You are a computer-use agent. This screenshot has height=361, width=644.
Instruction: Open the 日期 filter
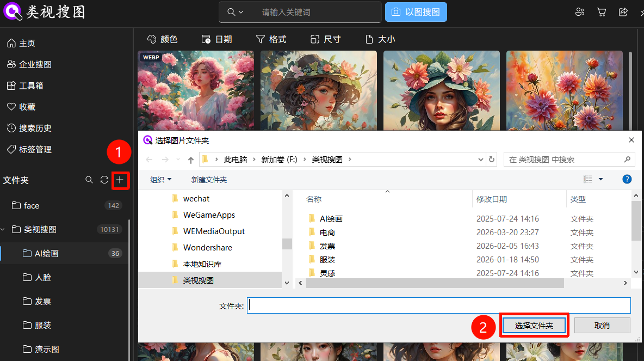pos(217,39)
